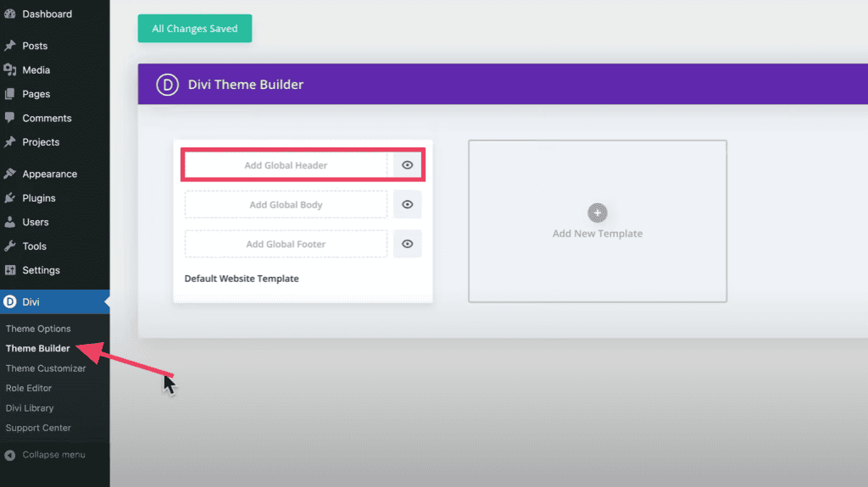Click Add Global Header slot
Image resolution: width=868 pixels, height=487 pixels.
pyautogui.click(x=286, y=165)
